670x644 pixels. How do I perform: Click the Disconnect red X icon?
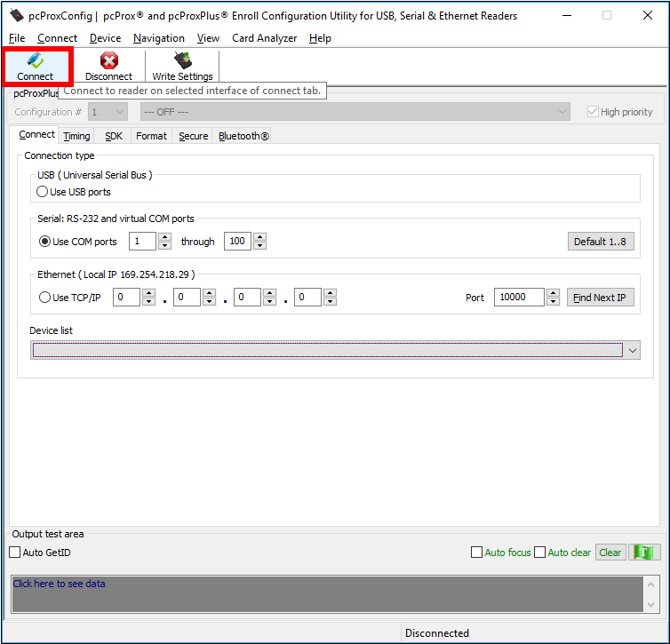point(109,60)
